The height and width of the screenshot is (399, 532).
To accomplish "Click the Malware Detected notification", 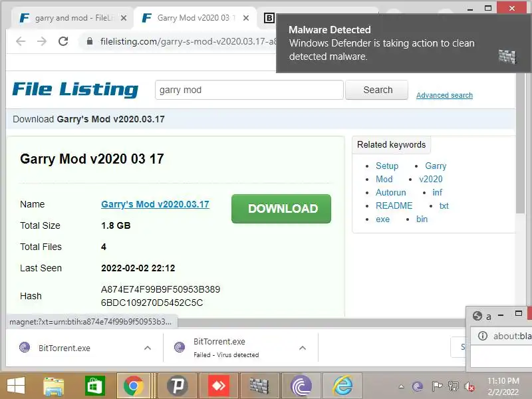I will coord(404,43).
